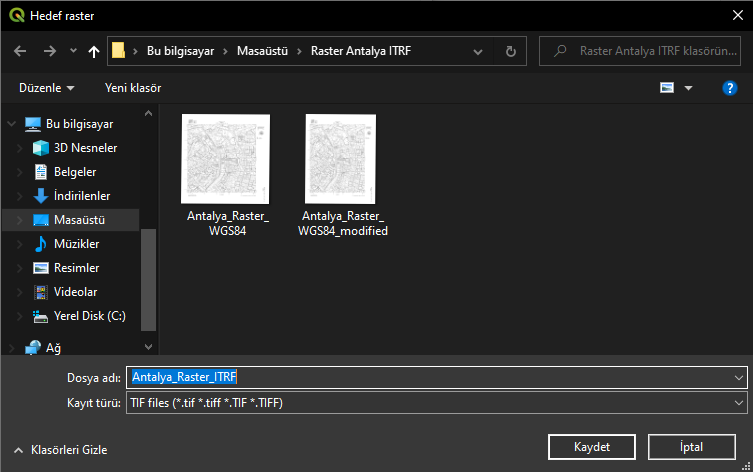Open help with question mark icon

click(729, 88)
